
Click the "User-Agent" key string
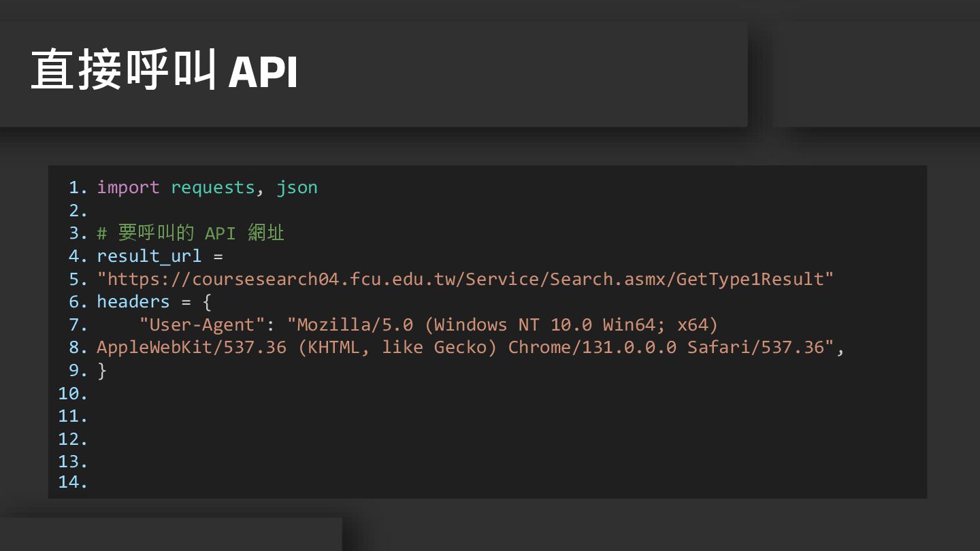[x=201, y=324]
